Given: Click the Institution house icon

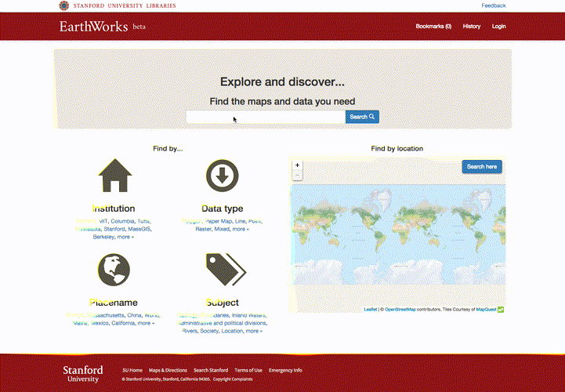Looking at the screenshot, I should click(114, 176).
